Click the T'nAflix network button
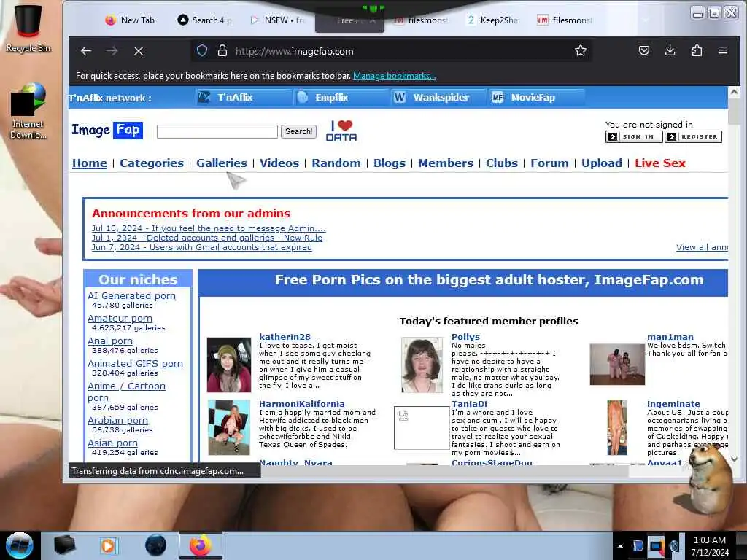747x560 pixels. click(x=243, y=97)
